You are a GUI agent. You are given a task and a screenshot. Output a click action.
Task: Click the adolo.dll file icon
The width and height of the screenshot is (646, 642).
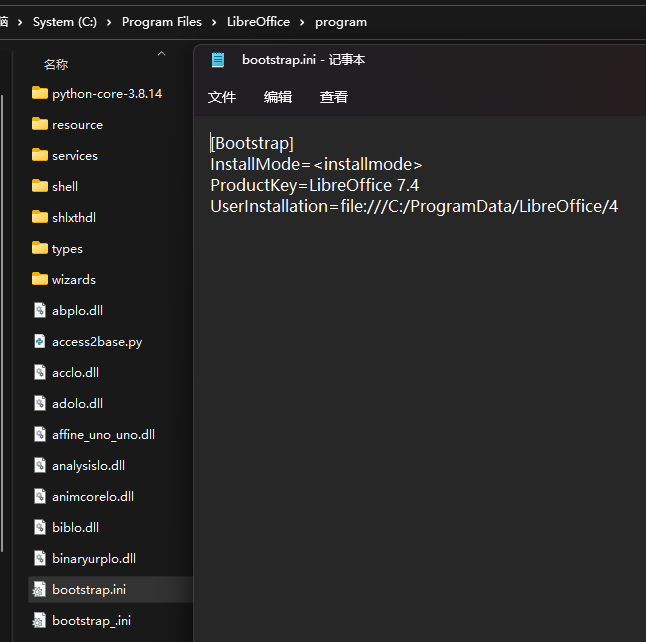tap(40, 403)
